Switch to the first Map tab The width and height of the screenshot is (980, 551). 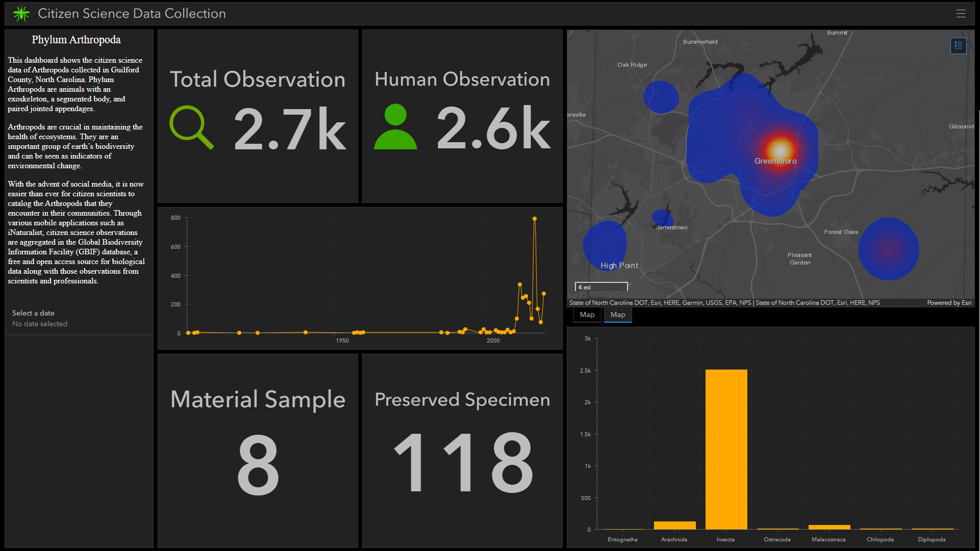587,315
